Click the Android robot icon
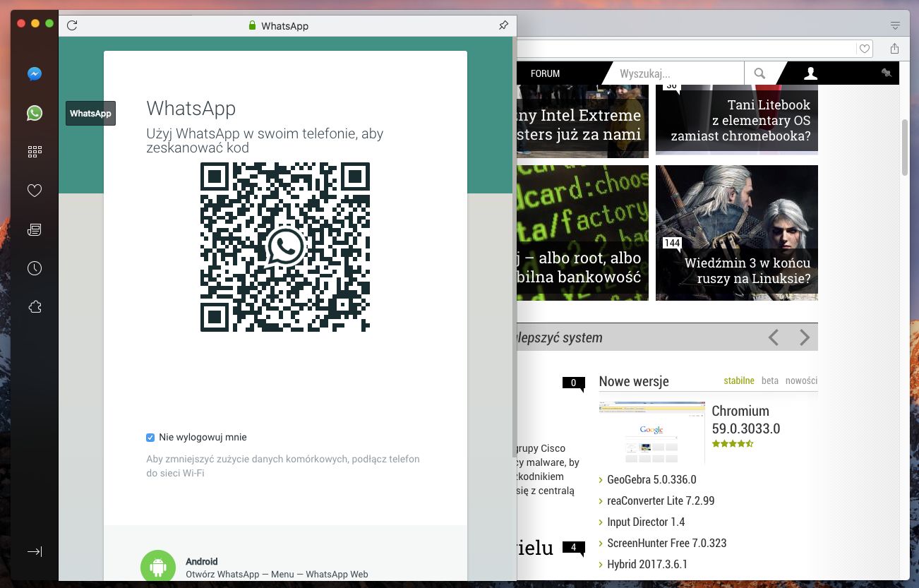 tap(158, 566)
